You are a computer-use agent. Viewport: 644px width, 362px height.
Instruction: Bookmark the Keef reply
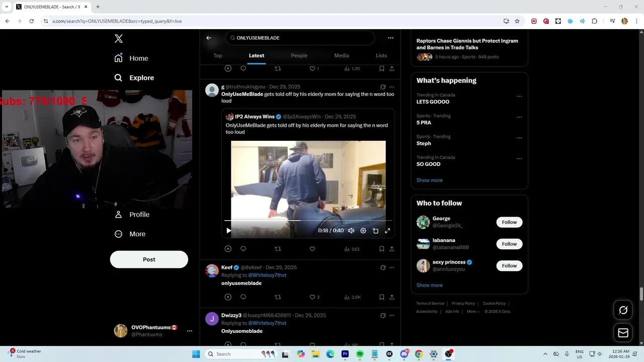[x=382, y=297]
